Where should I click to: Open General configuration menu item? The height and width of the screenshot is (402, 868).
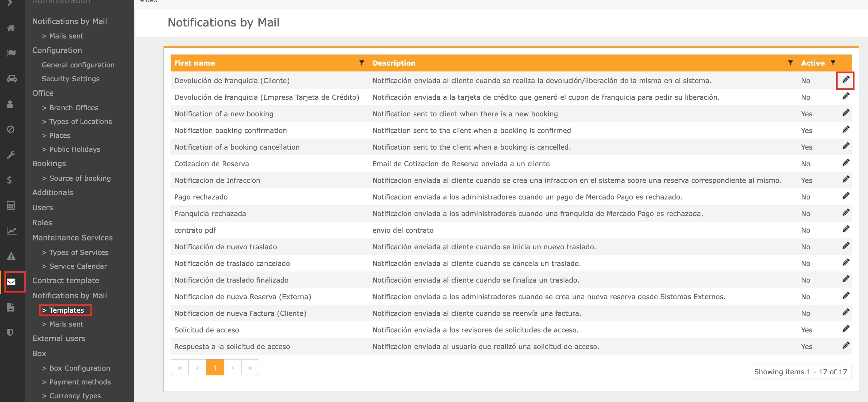coord(78,65)
